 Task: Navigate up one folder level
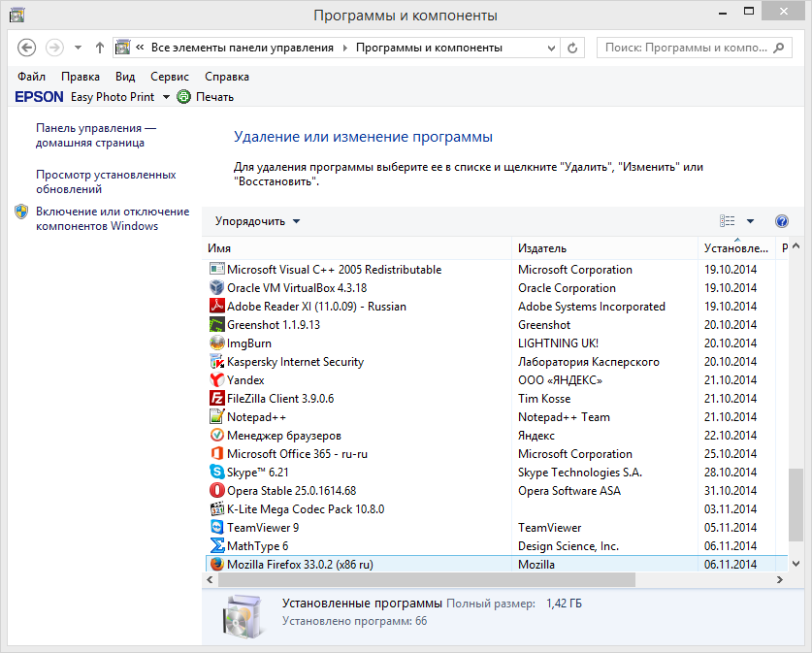click(100, 48)
